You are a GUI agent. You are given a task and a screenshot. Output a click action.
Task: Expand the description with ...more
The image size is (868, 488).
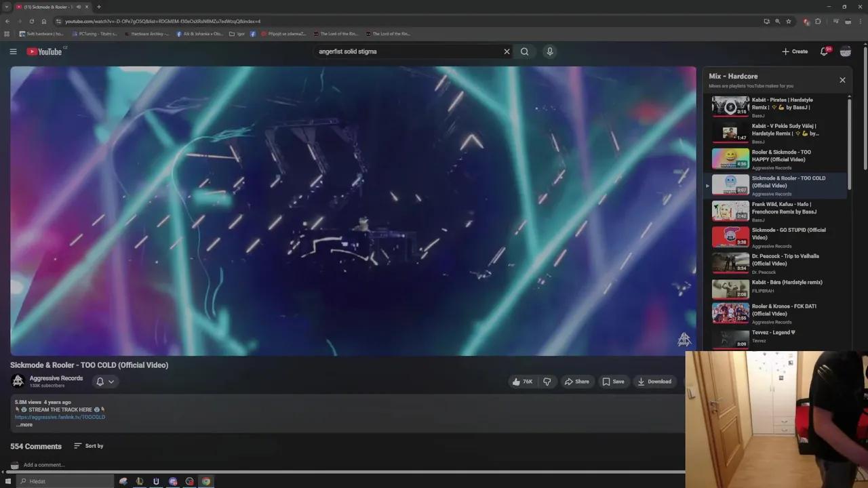click(24, 425)
